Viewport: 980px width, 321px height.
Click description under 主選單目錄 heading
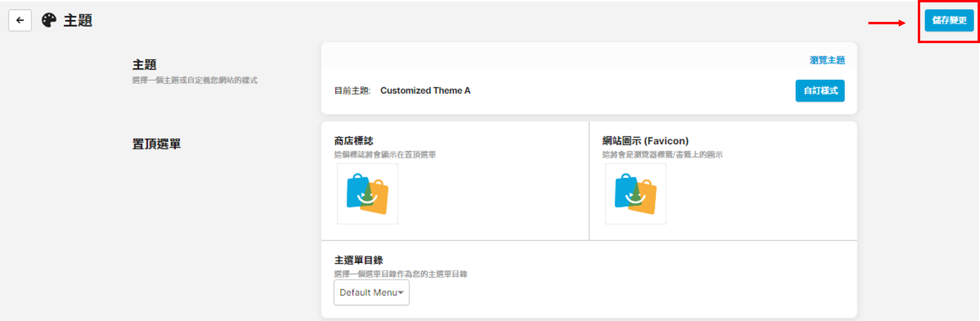tap(400, 274)
